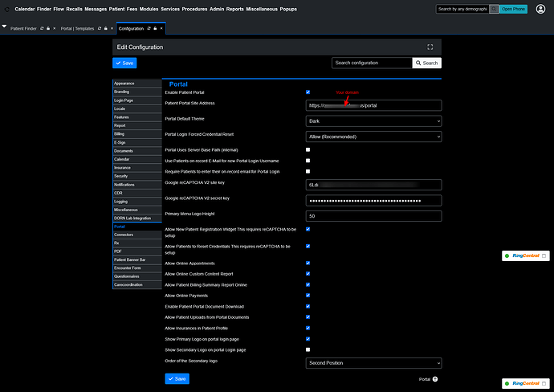Focus the Search configuration field

pyautogui.click(x=372, y=63)
